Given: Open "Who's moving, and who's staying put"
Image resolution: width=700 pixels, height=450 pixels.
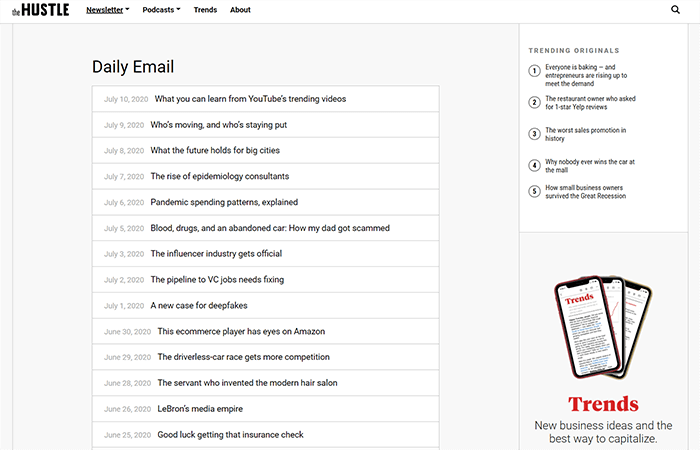Looking at the screenshot, I should point(219,125).
